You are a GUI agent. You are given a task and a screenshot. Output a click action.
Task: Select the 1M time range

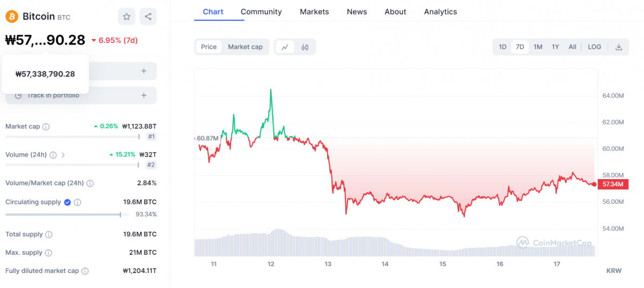[x=538, y=47]
